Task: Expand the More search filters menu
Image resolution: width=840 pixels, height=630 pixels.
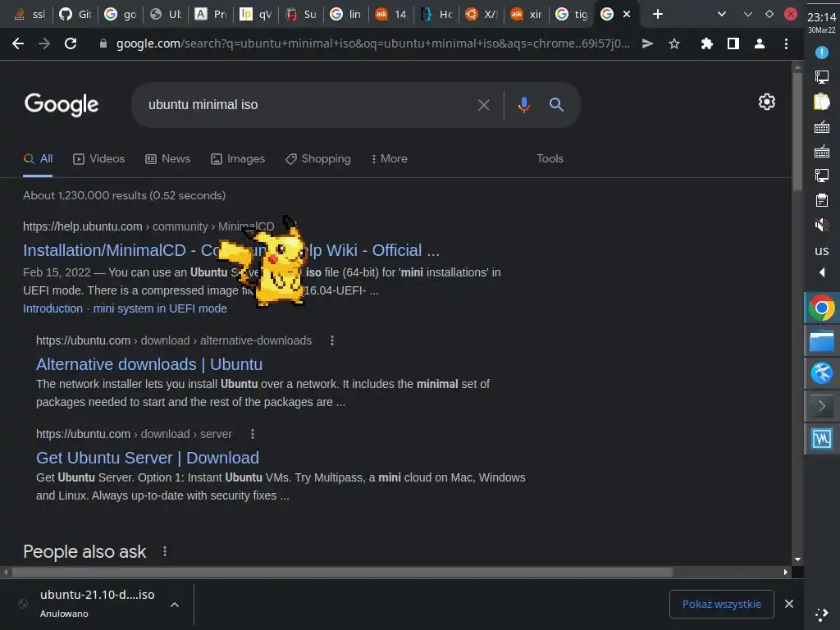Action: click(x=390, y=158)
